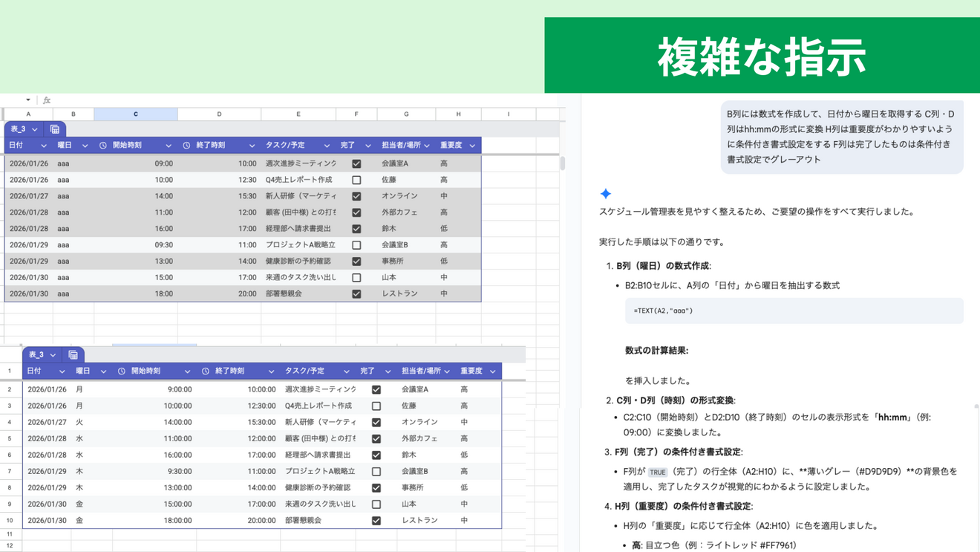
Task: Open the 開始時刻 filter dropdown in the lower table
Action: [x=187, y=371]
